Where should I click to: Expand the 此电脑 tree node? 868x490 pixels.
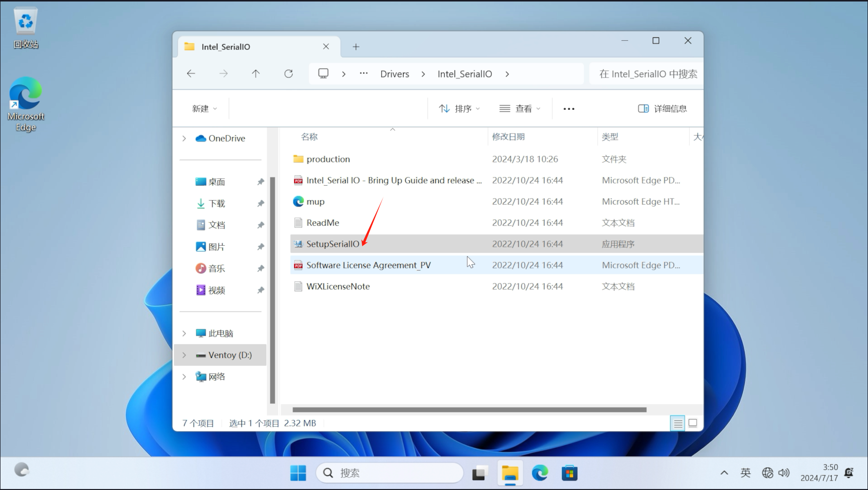[184, 334]
